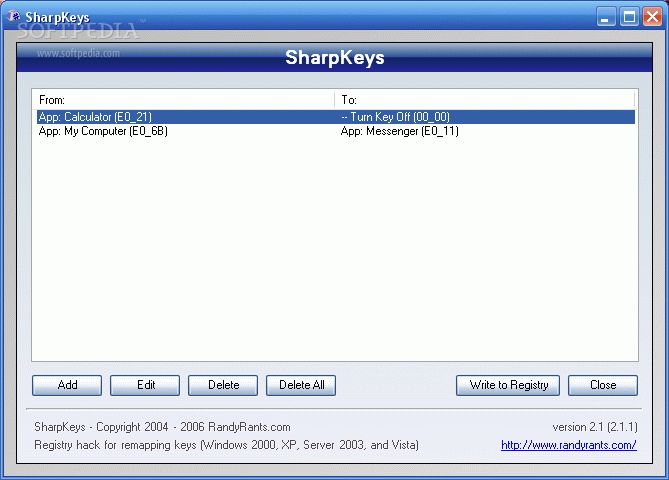
Task: Maximize the SharpKeys window
Action: pos(629,17)
